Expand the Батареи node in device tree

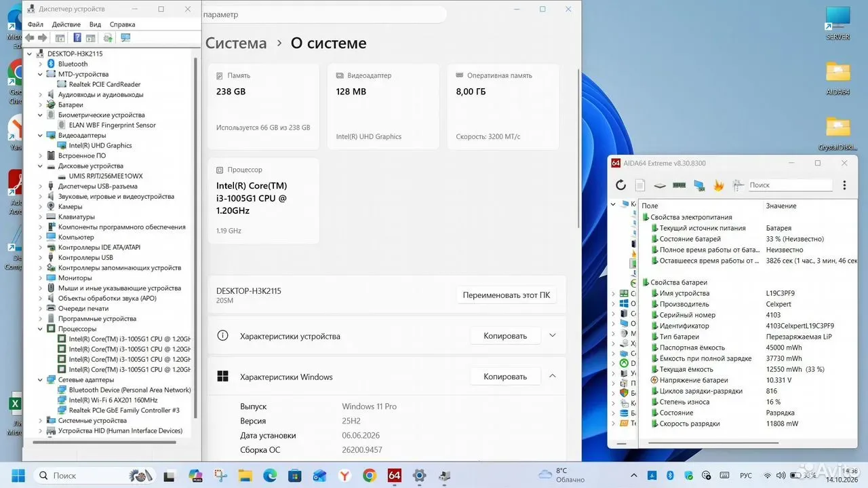41,105
